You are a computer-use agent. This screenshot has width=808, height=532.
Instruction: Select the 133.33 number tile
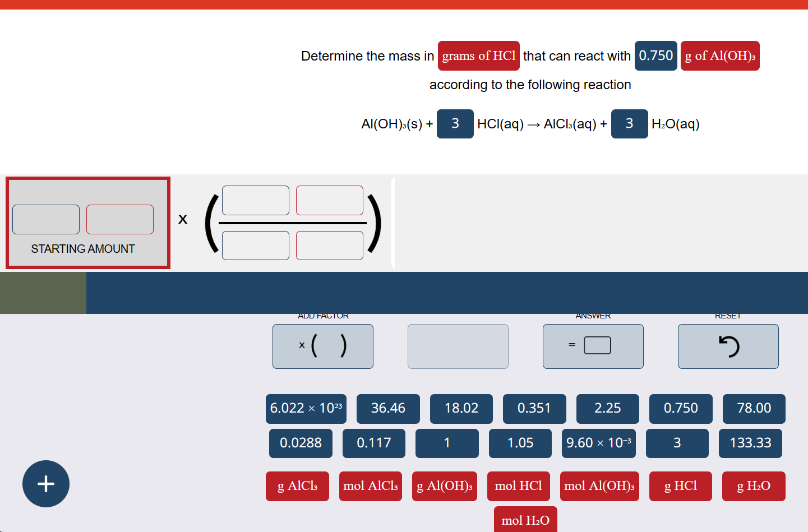coord(750,443)
